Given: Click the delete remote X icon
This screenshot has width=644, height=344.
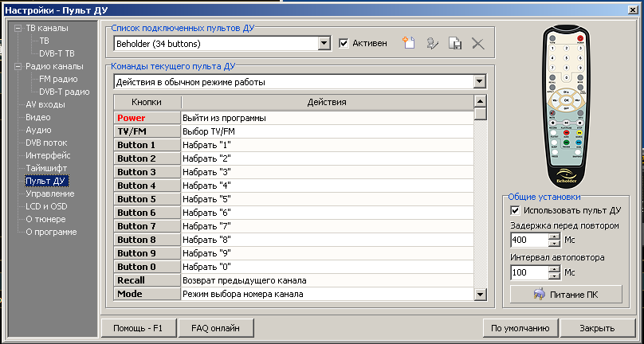Looking at the screenshot, I should point(477,43).
